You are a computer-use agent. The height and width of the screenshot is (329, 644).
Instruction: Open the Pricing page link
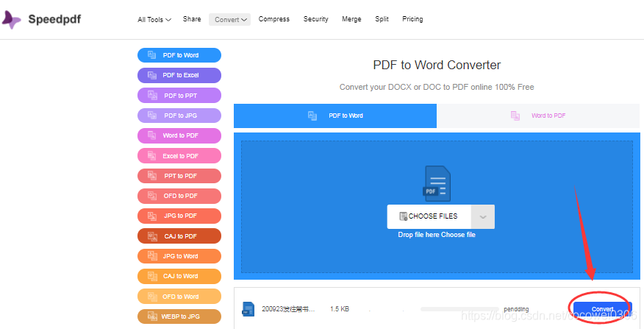coord(412,19)
